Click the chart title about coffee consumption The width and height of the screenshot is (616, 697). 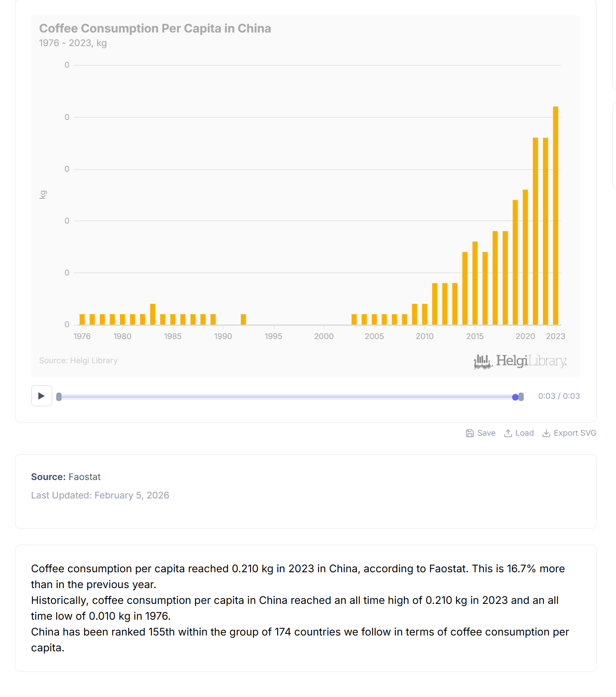[x=155, y=29]
